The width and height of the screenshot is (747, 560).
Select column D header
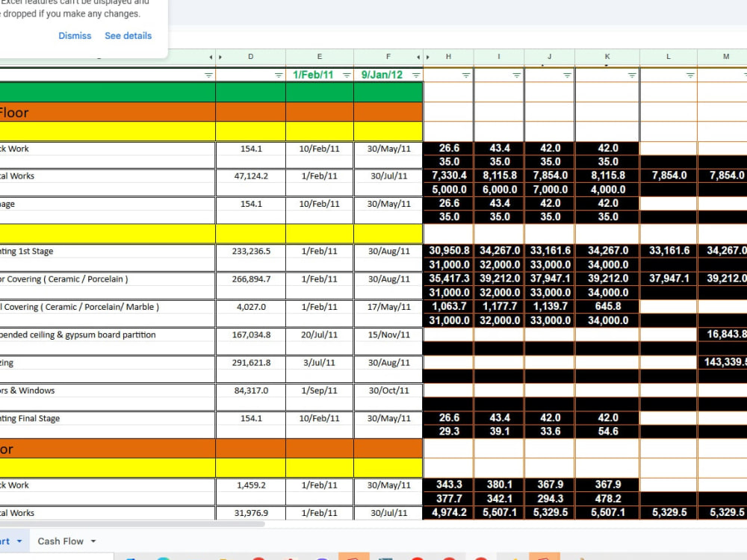(x=250, y=57)
